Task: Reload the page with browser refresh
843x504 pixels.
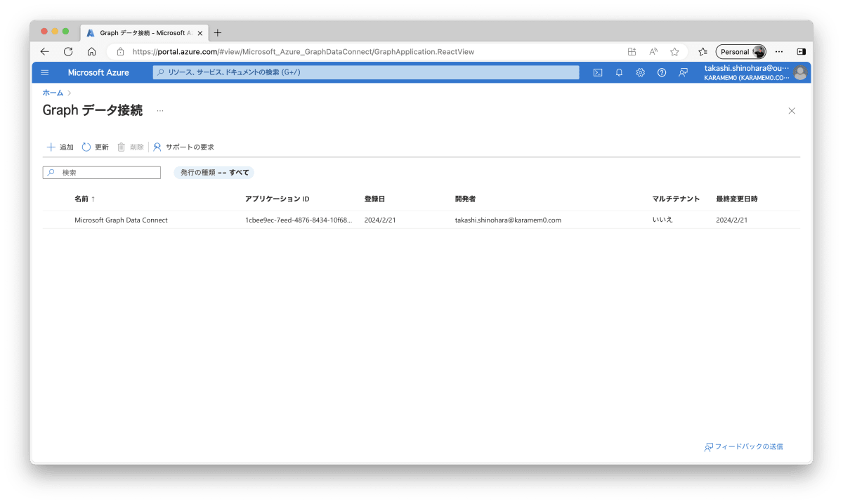Action: coord(68,51)
